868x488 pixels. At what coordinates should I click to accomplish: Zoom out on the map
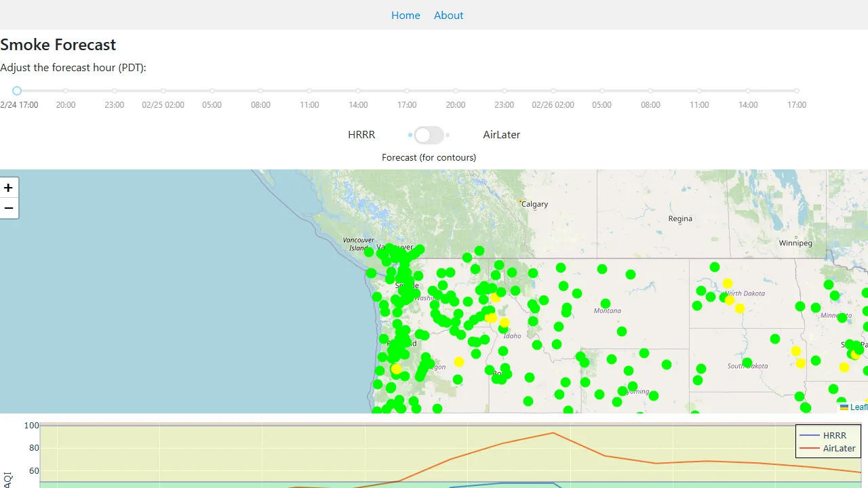[8, 208]
